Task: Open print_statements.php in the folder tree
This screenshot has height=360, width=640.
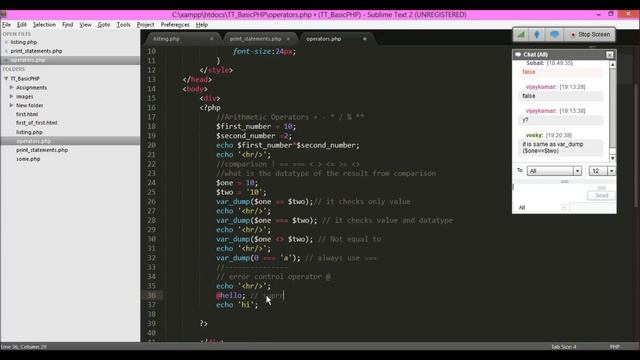Action: point(42,150)
